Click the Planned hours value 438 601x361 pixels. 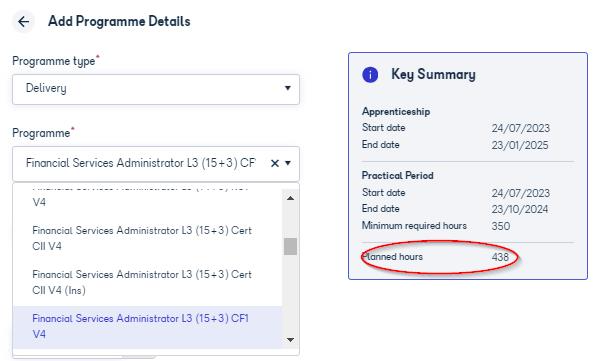pyautogui.click(x=500, y=257)
